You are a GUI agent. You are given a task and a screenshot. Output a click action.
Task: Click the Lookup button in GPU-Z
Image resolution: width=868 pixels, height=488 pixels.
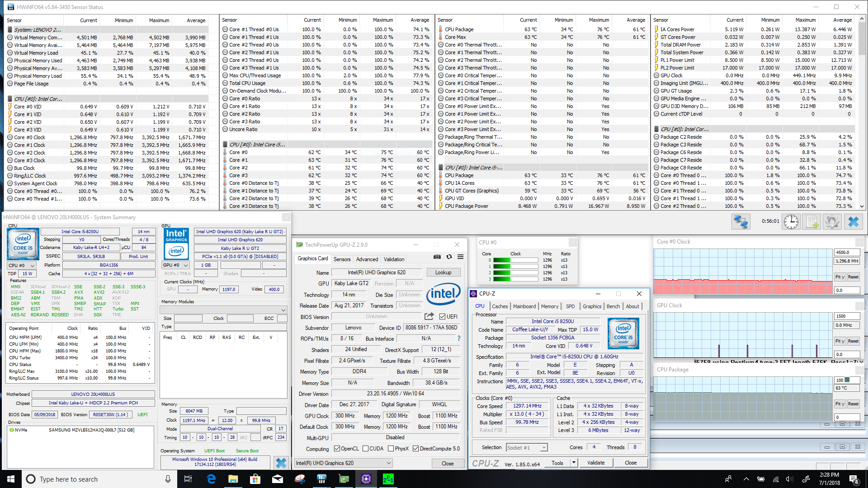[x=443, y=272]
